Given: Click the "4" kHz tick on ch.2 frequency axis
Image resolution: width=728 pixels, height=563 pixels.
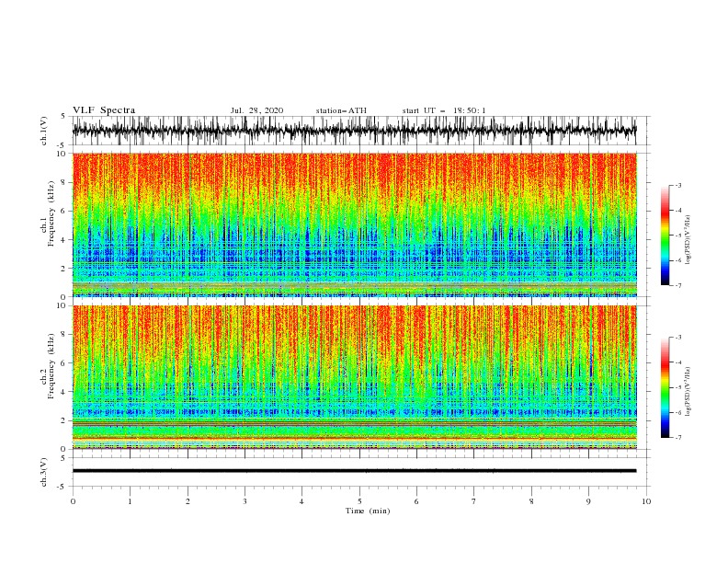Looking at the screenshot, I should (x=63, y=392).
